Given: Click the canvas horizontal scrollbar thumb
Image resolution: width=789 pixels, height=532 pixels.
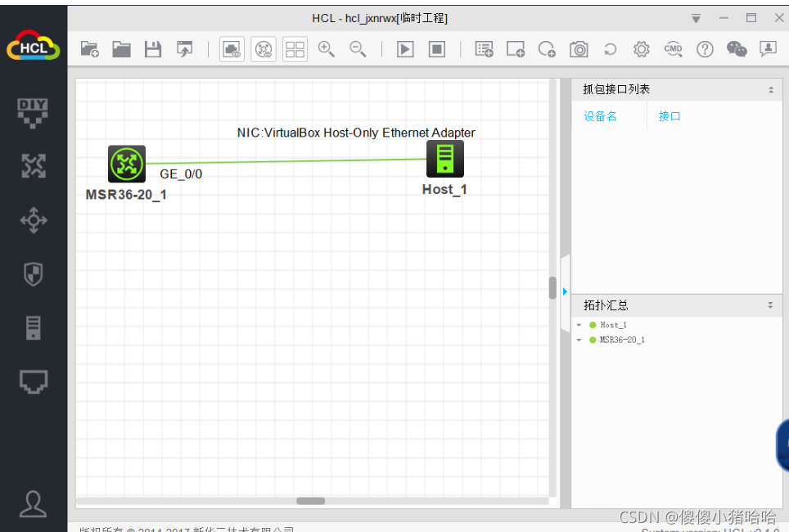Looking at the screenshot, I should pyautogui.click(x=310, y=501).
